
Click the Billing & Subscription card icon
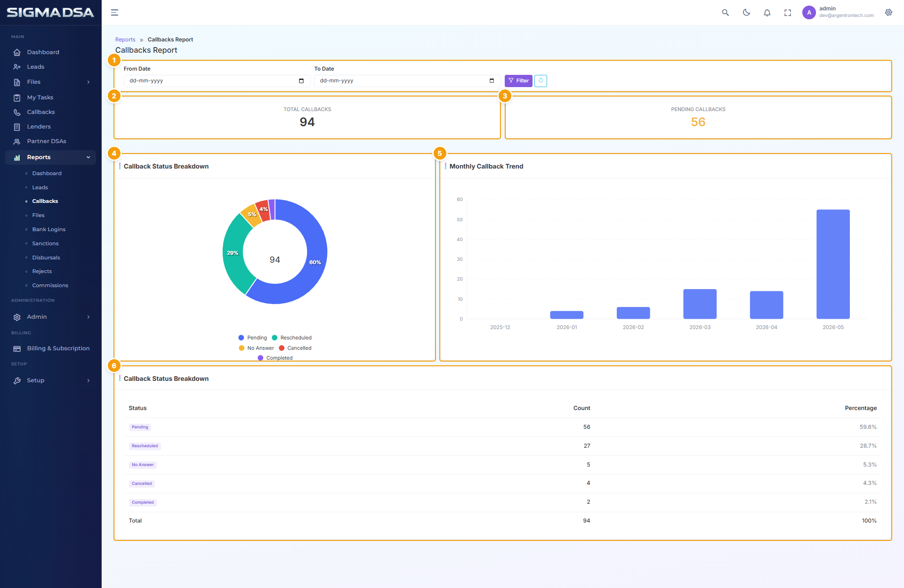(17, 349)
